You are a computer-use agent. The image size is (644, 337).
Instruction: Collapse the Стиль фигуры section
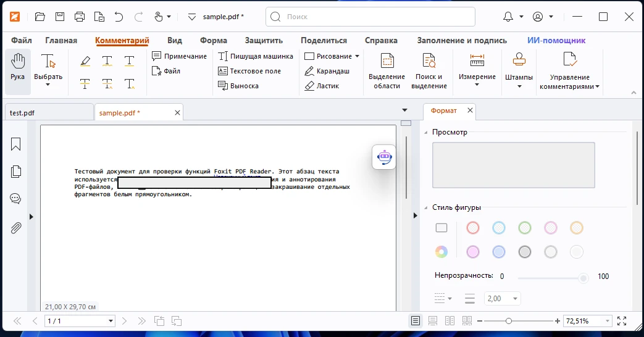click(425, 208)
